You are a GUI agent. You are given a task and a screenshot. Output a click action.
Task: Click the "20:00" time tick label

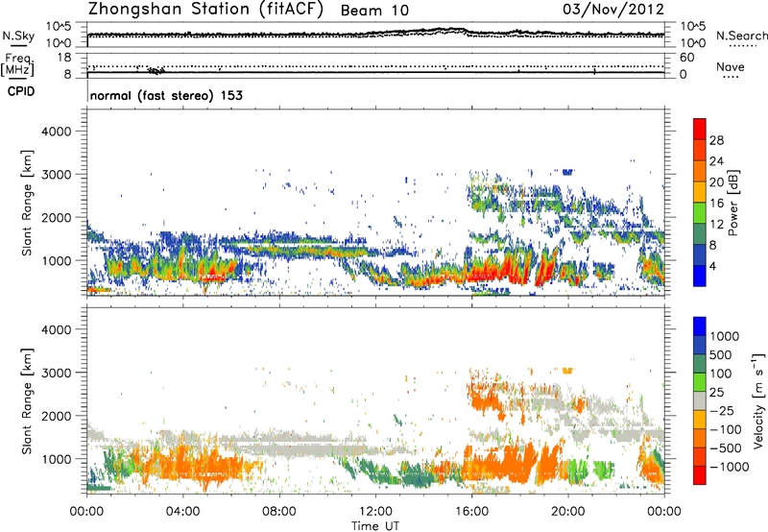point(568,512)
